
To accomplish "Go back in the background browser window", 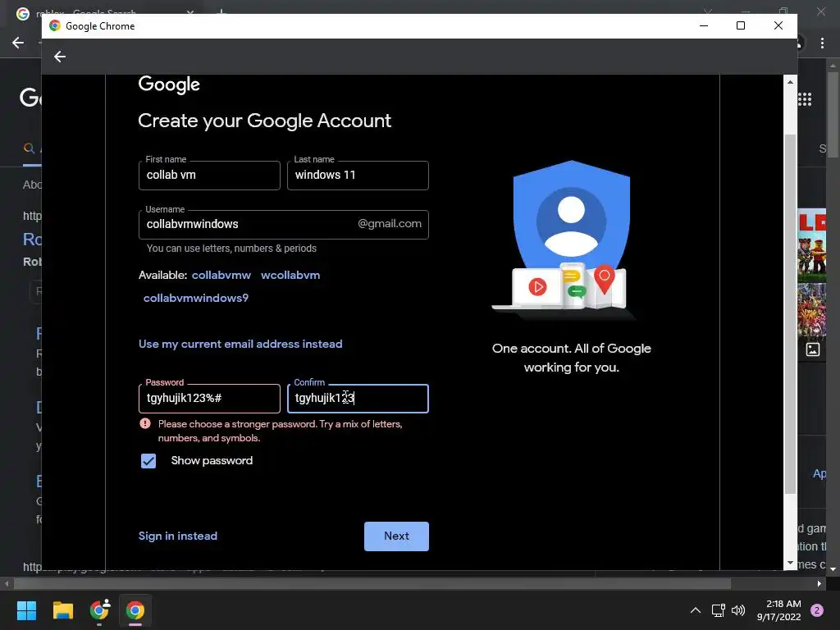I will [18, 43].
